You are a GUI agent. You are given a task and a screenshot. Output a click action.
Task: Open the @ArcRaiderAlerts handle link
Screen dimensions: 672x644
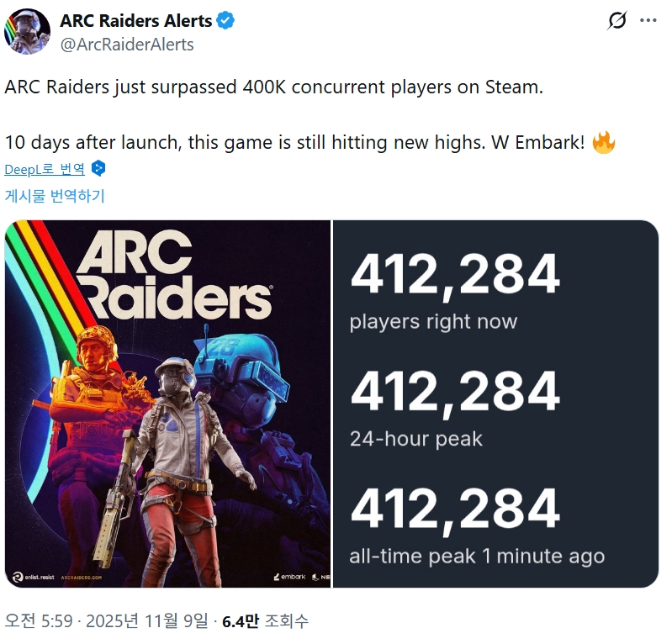pos(127,44)
